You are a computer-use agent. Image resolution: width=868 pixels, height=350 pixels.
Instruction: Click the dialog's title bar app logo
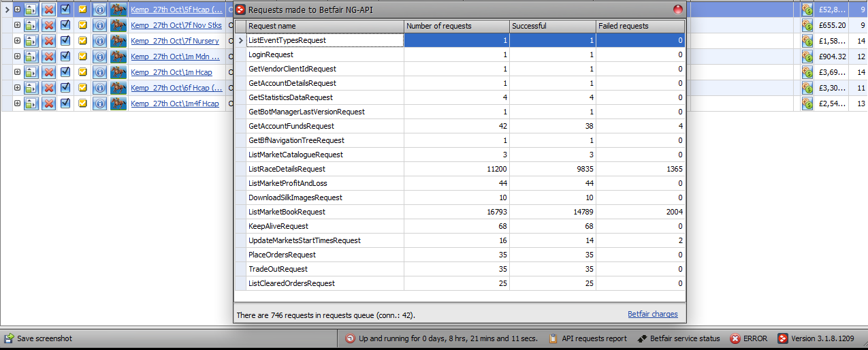240,10
